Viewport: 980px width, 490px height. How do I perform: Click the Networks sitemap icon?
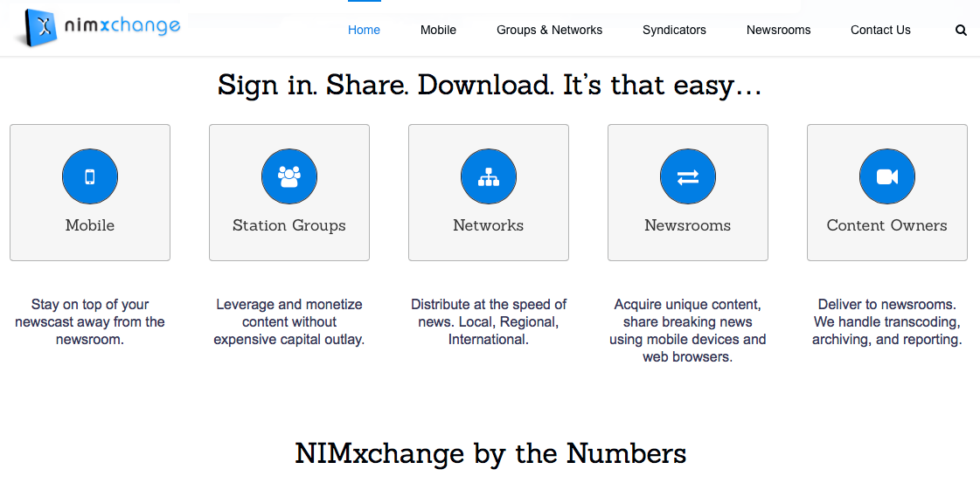[489, 176]
